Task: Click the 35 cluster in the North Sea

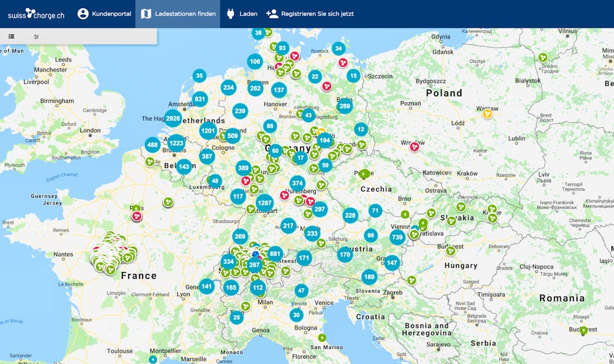Action: coord(200,75)
